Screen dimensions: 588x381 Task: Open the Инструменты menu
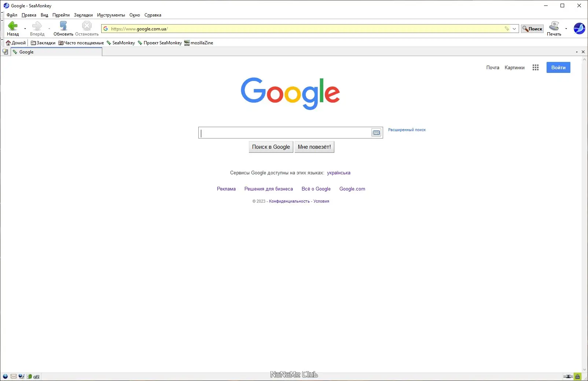tap(111, 15)
